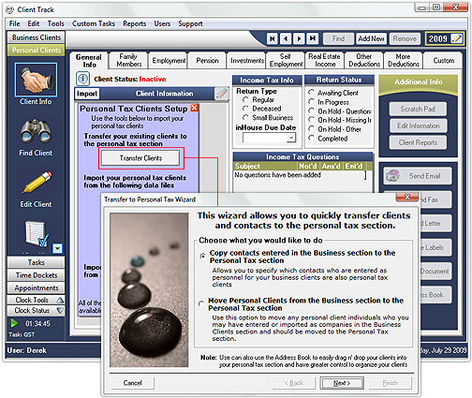The image size is (472, 398).
Task: Select Regular return type
Action: [x=246, y=100]
